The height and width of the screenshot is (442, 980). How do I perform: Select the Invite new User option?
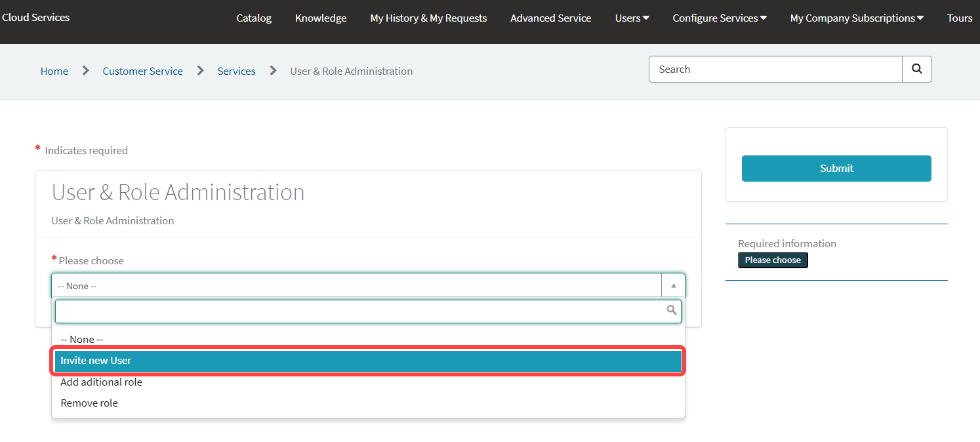[x=367, y=361]
